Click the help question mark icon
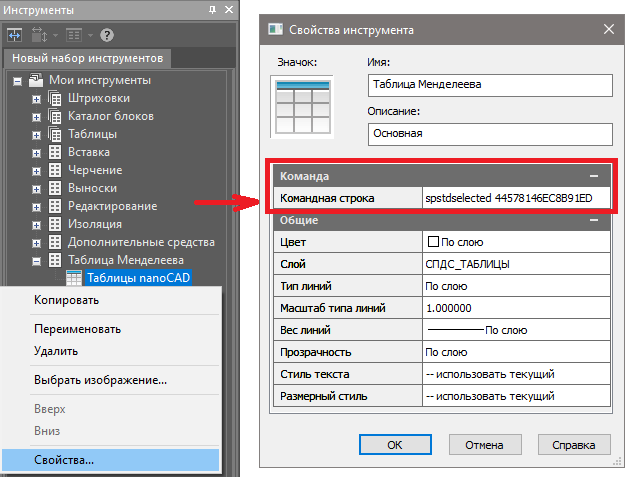This screenshot has width=632, height=477. 106,35
